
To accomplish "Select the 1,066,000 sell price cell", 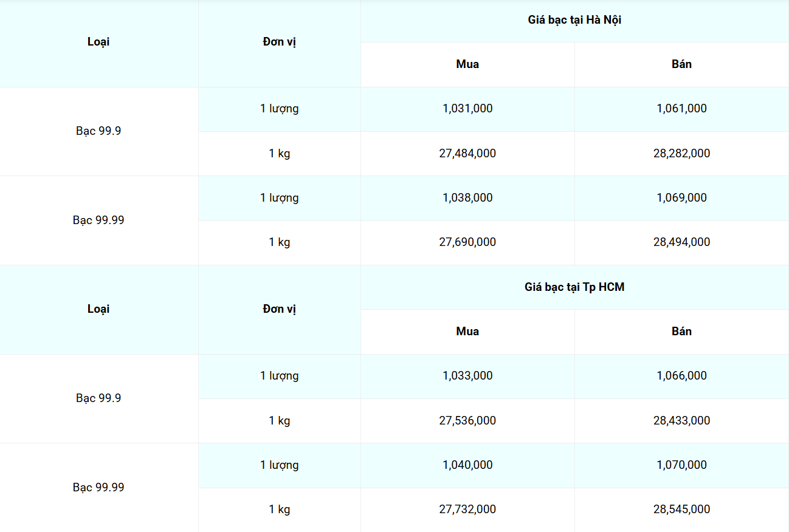I will click(x=681, y=375).
